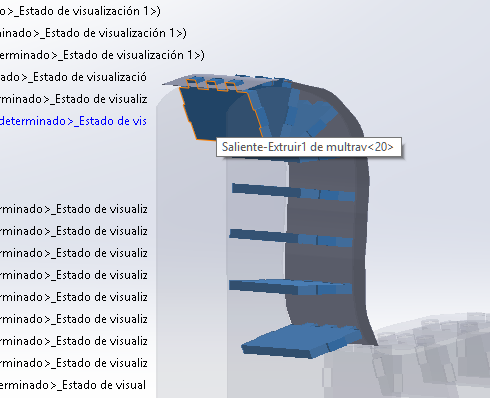Select tree row 'erminado>_Estado de visualización 1>)'
This screenshot has height=398, width=490.
click(102, 55)
